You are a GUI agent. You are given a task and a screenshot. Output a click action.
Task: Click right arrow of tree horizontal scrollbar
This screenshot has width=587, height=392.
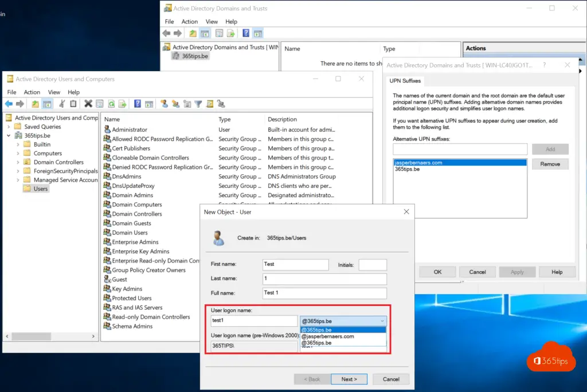coord(93,336)
